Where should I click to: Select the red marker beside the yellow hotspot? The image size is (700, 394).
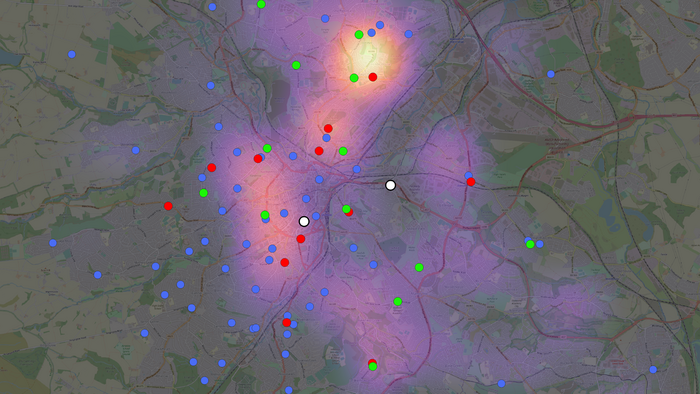tap(373, 77)
